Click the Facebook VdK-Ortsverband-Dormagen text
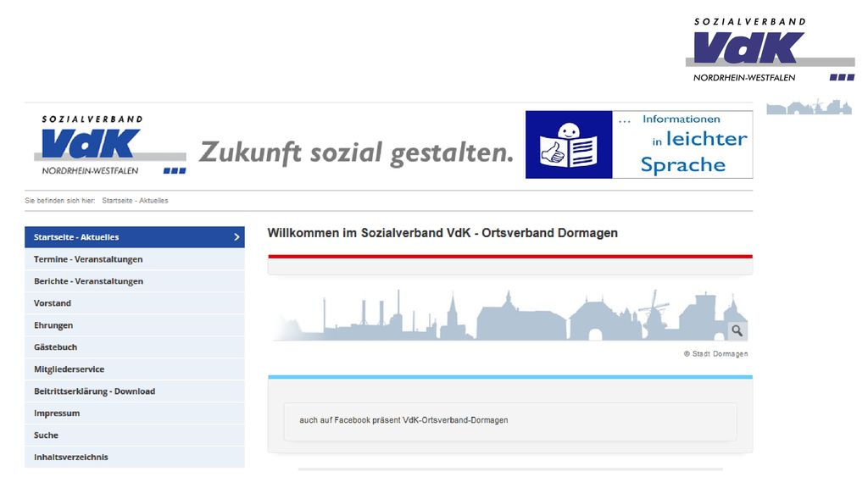The width and height of the screenshot is (868, 488). click(403, 420)
